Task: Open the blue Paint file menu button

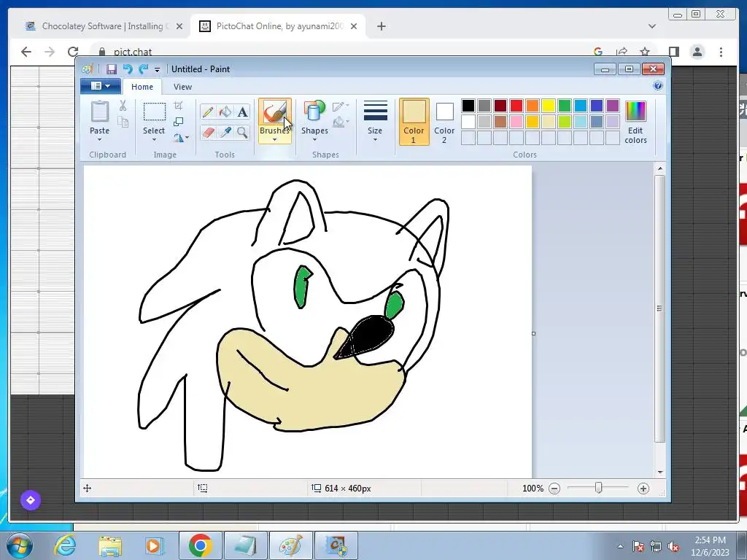Action: tap(101, 86)
